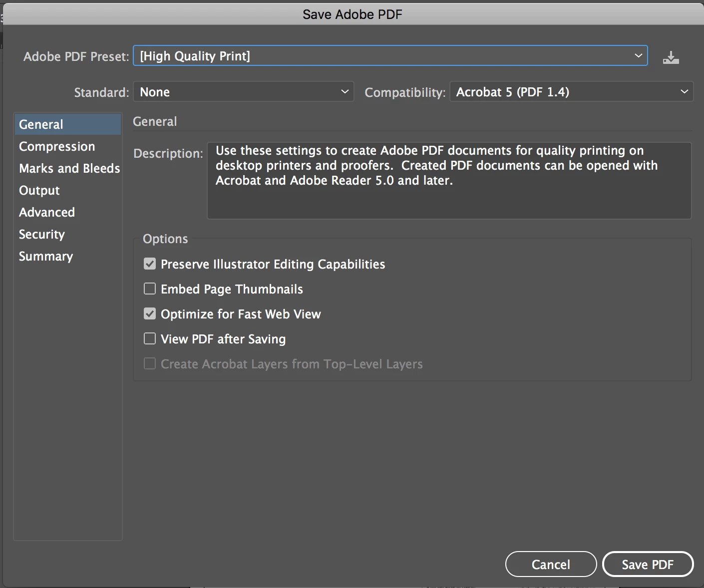
Task: Click the save preset download icon
Action: [671, 57]
